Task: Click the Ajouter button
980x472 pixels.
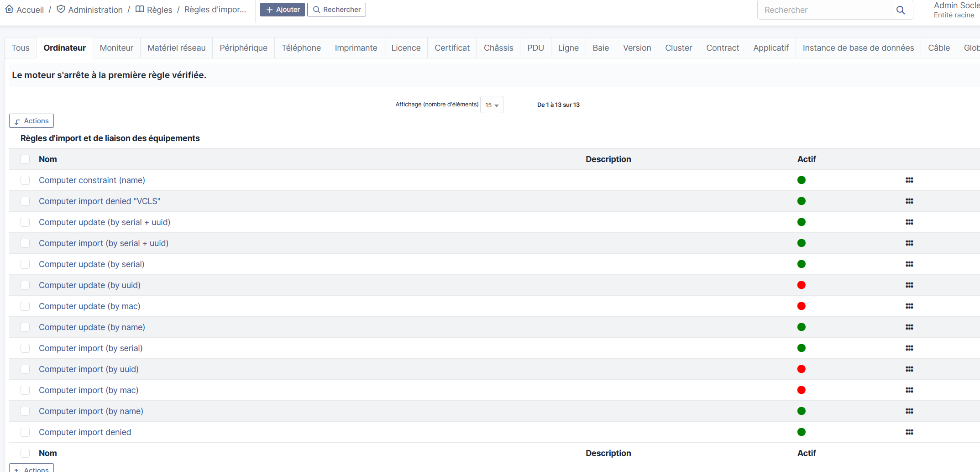Action: click(x=283, y=10)
